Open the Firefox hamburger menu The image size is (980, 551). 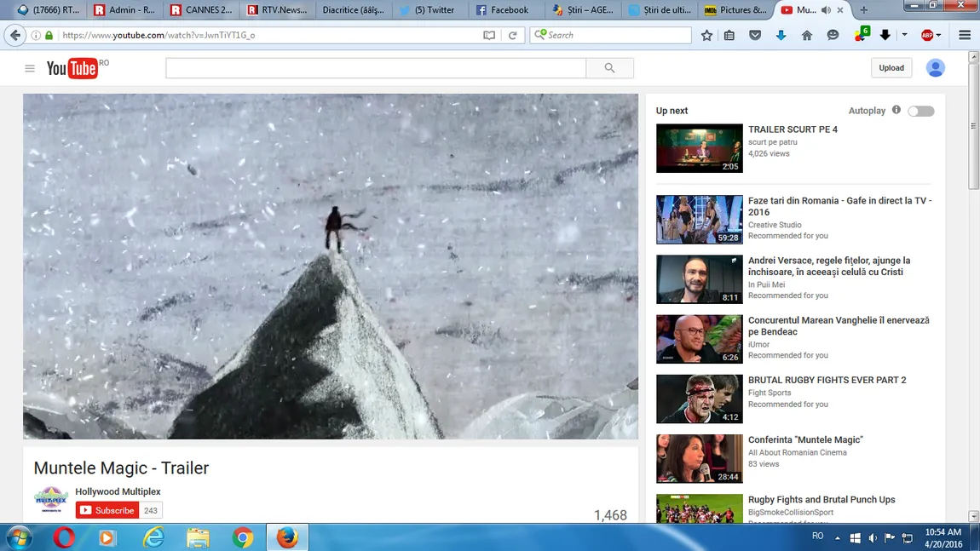(x=965, y=35)
